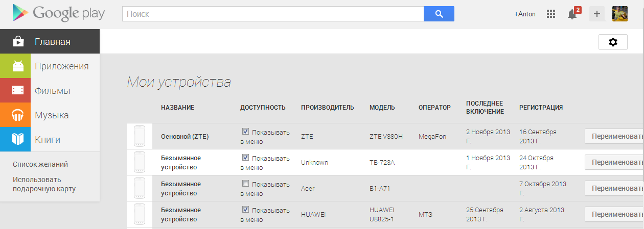Screen dimensions: 644x229
Task: Open the user profile avatar
Action: tap(620, 14)
